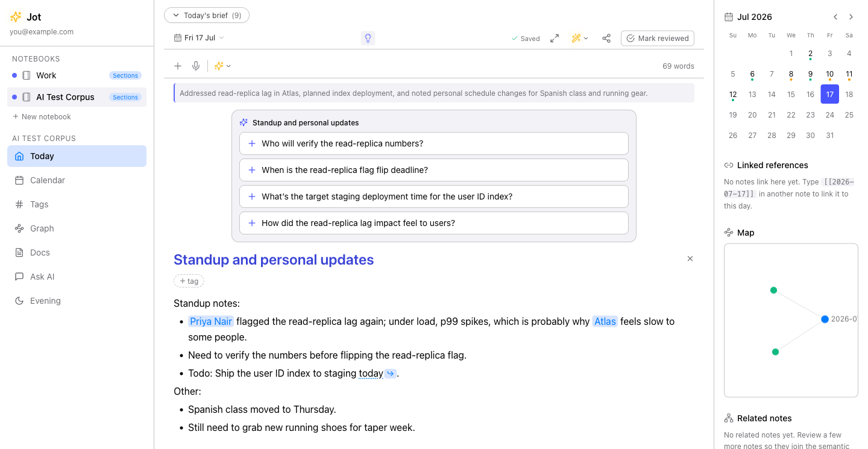Create a new notebook
The image size is (868, 449).
42,116
